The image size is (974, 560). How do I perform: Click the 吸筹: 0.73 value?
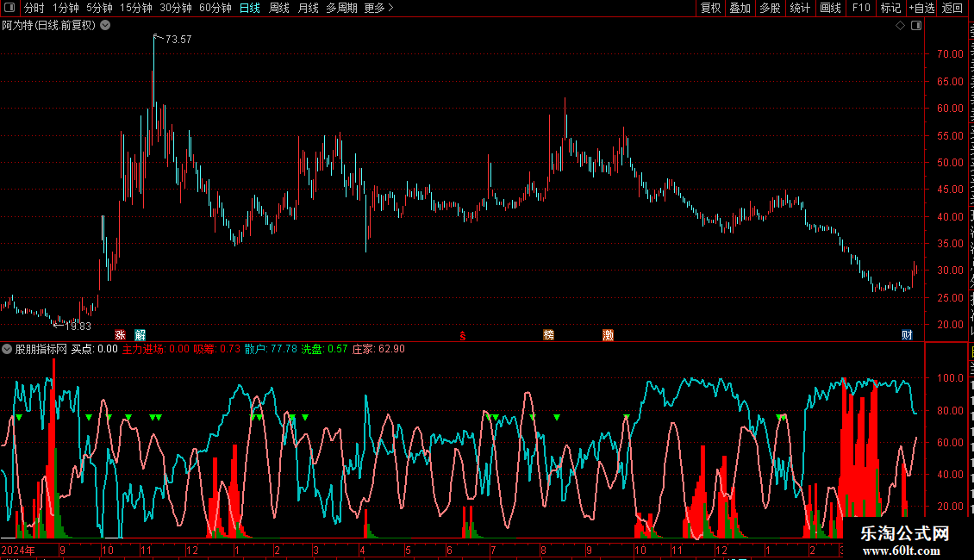[x=217, y=349]
